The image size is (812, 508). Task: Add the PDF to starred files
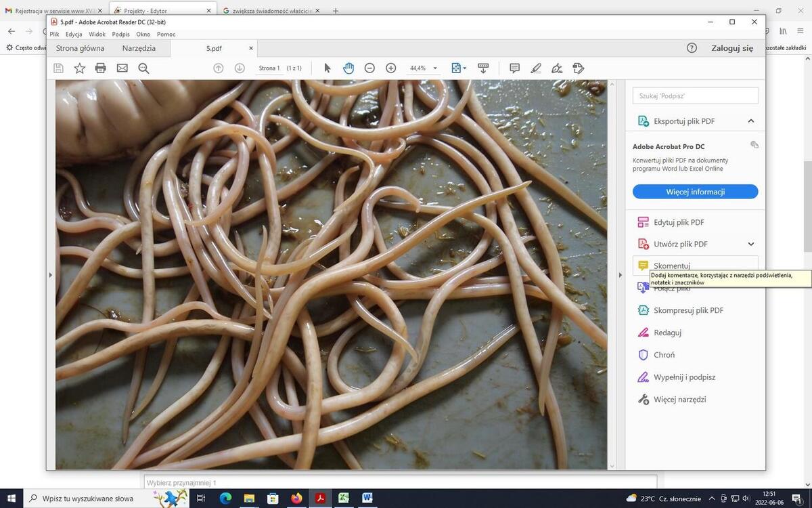[80, 68]
